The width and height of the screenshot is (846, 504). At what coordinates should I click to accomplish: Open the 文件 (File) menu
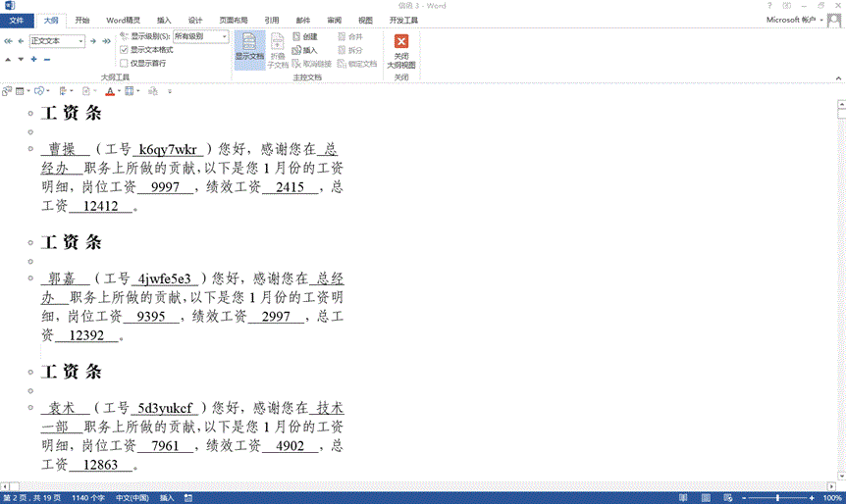coord(16,20)
